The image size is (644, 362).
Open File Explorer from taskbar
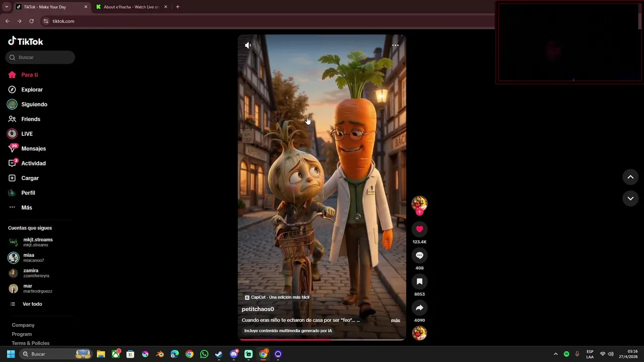101,354
